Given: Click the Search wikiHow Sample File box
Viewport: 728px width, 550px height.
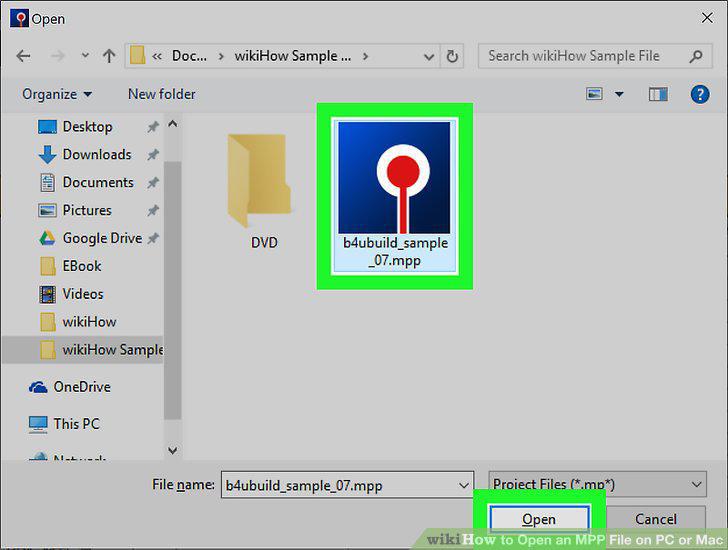Looking at the screenshot, I should coord(595,56).
